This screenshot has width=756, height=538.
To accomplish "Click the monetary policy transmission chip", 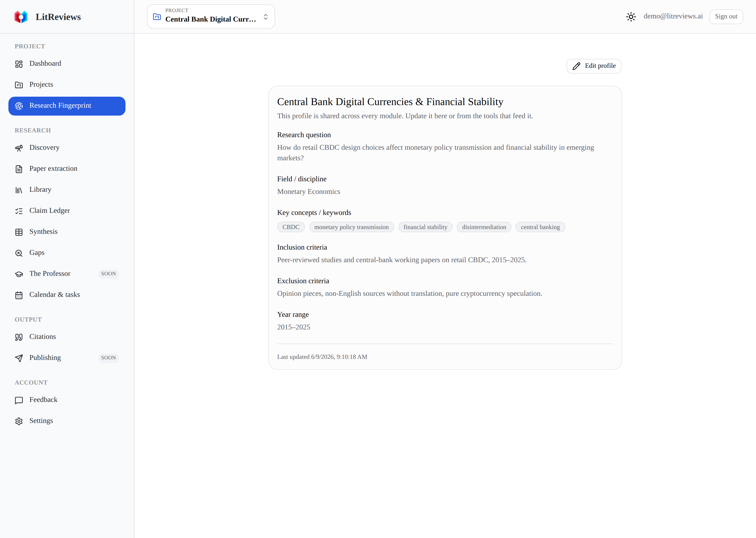I will [x=351, y=227].
